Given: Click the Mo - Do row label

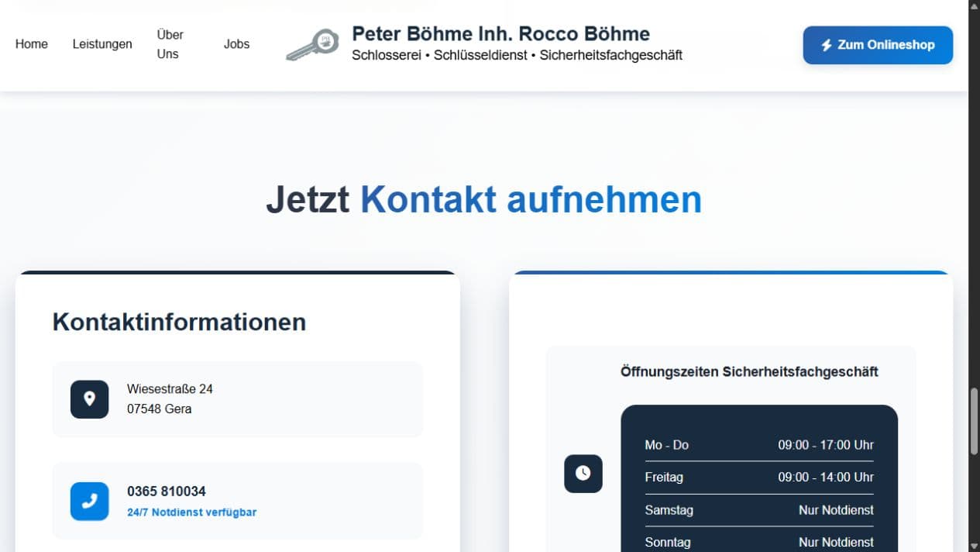Looking at the screenshot, I should [x=666, y=445].
